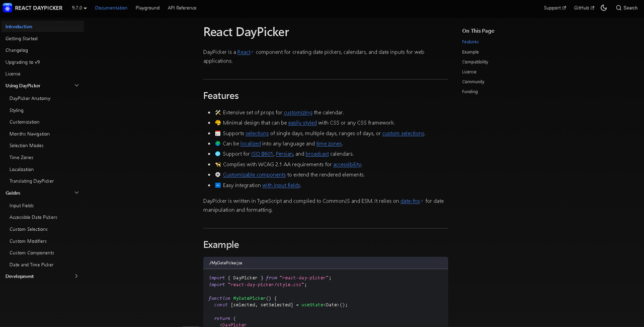Open the 9.7.0 version dropdown
Viewport: 644px width, 327px height.
(x=79, y=8)
